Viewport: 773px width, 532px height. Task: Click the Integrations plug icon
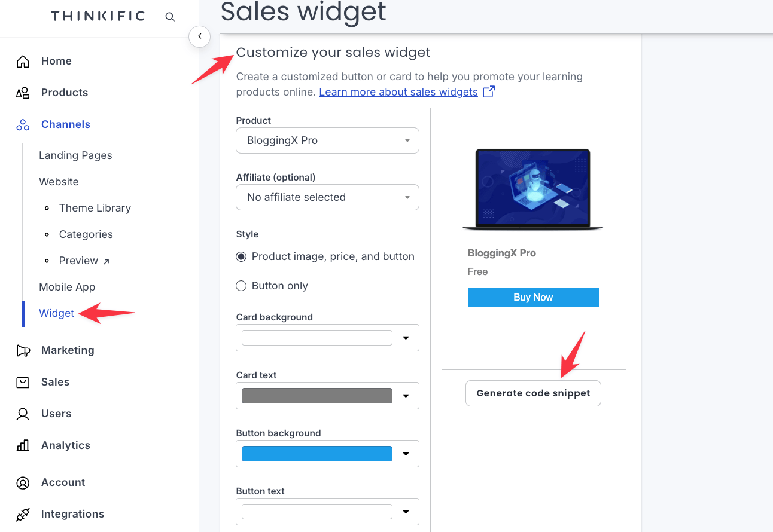pyautogui.click(x=23, y=514)
